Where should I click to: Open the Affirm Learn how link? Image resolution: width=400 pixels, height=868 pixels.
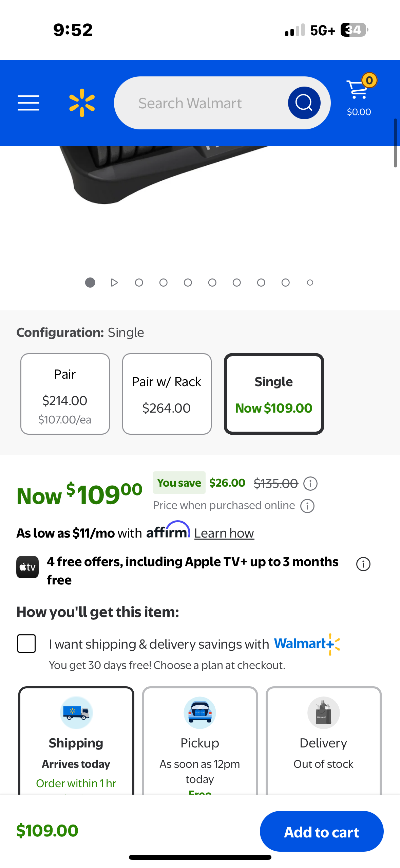pyautogui.click(x=224, y=533)
